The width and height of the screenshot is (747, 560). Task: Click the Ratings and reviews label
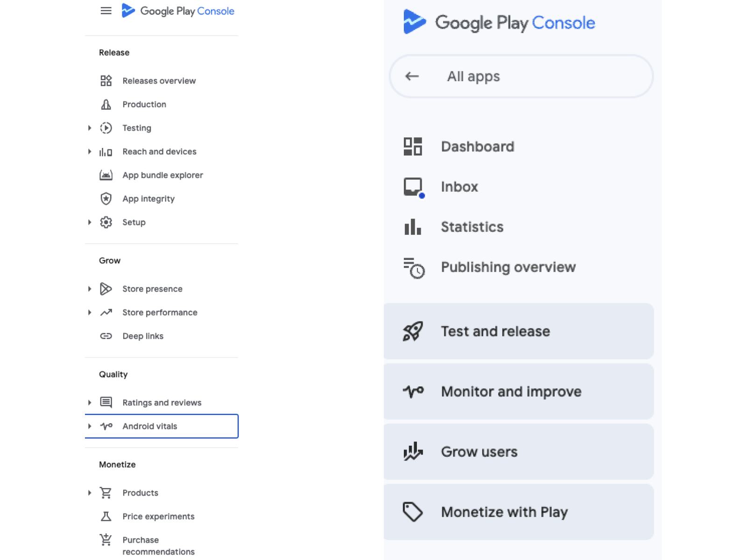pos(162,402)
